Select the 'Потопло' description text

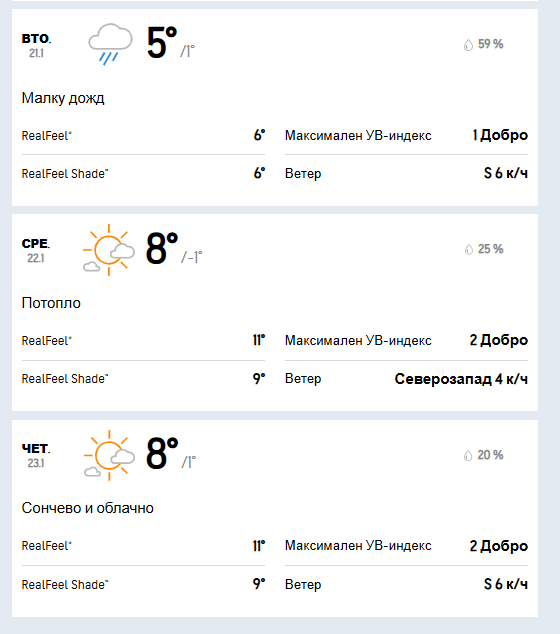point(51,303)
